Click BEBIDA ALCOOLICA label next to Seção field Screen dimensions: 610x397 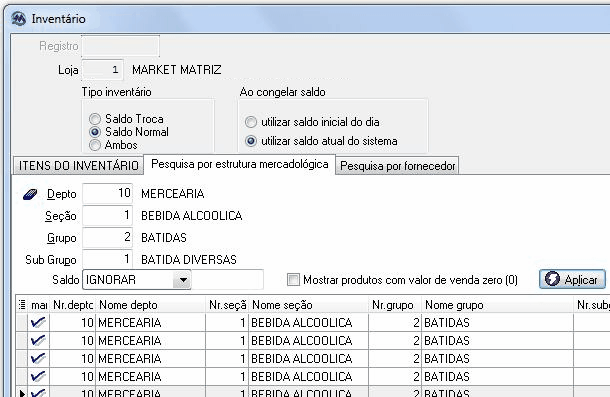(191, 215)
